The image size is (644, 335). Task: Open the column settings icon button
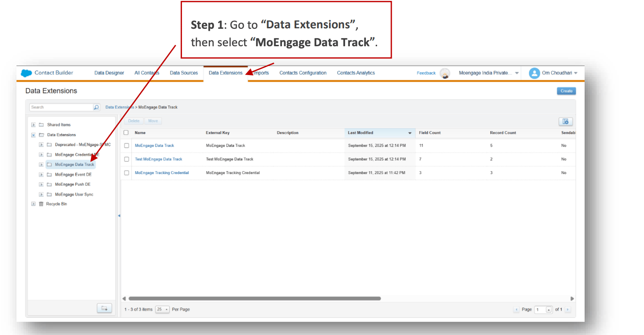(x=566, y=121)
